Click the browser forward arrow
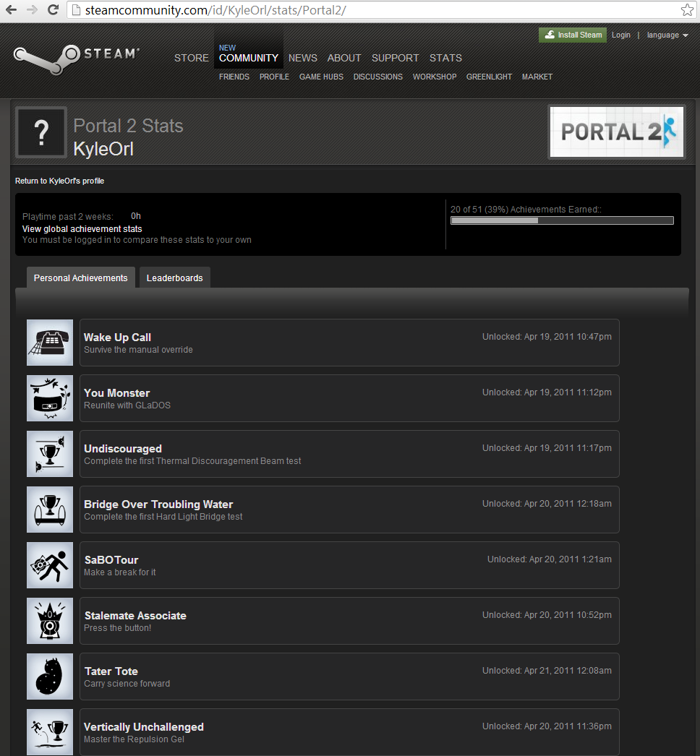Viewport: 700px width, 756px height. tap(33, 9)
